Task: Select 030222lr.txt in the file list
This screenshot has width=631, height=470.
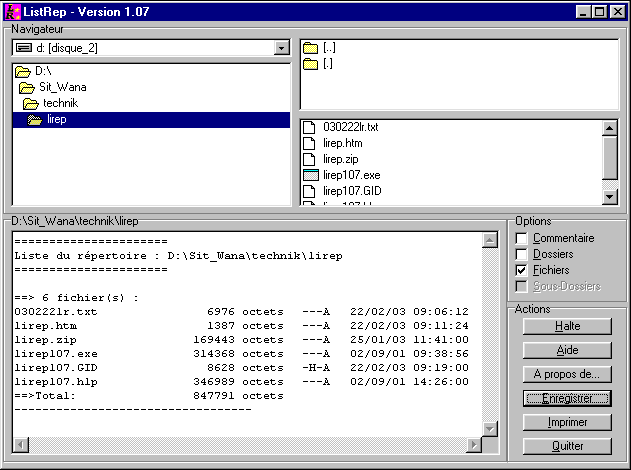Action: click(x=351, y=127)
